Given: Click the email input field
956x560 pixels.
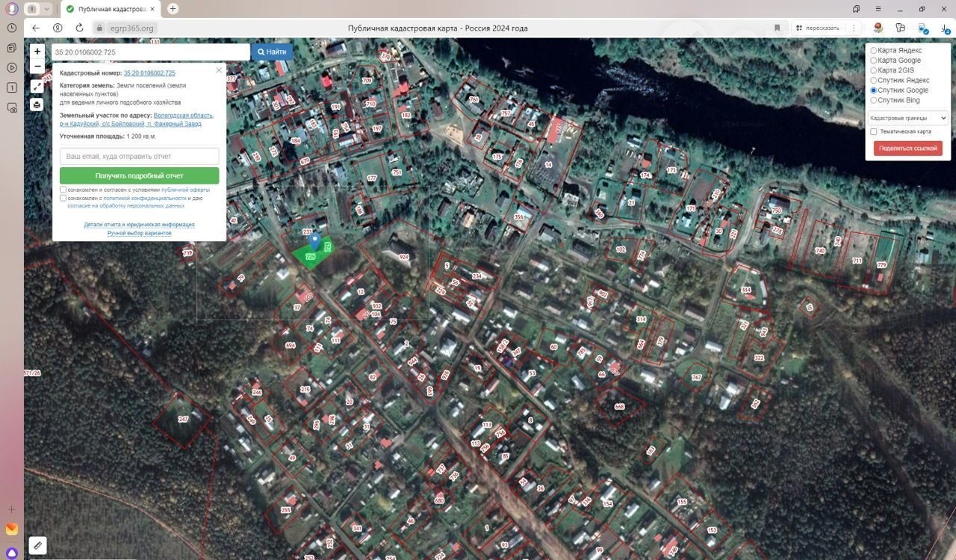Looking at the screenshot, I should [139, 157].
